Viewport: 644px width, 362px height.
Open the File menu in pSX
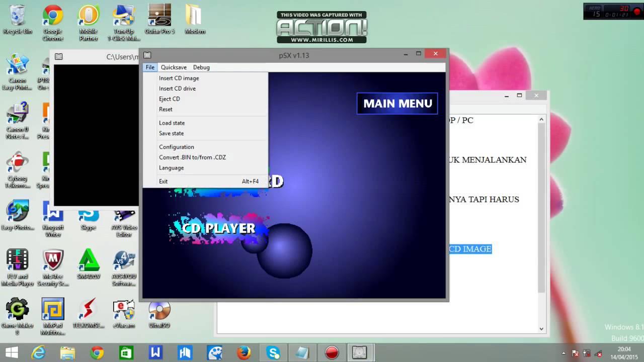coord(150,67)
